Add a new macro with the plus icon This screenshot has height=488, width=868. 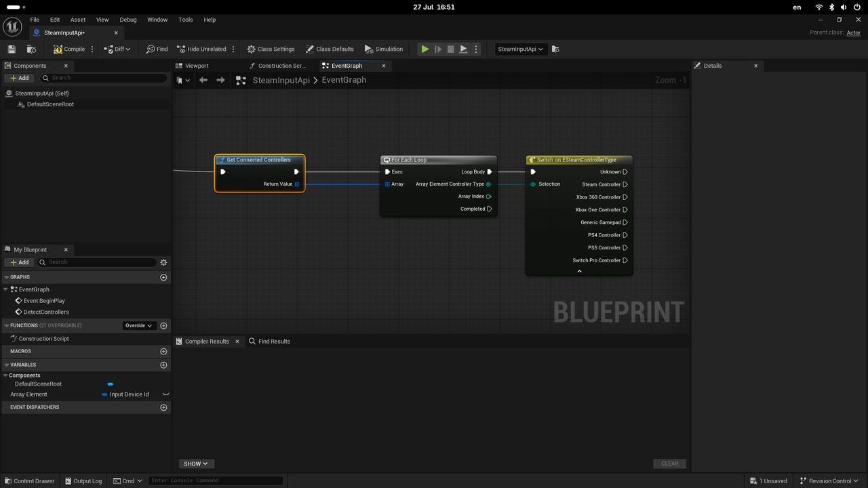click(163, 352)
